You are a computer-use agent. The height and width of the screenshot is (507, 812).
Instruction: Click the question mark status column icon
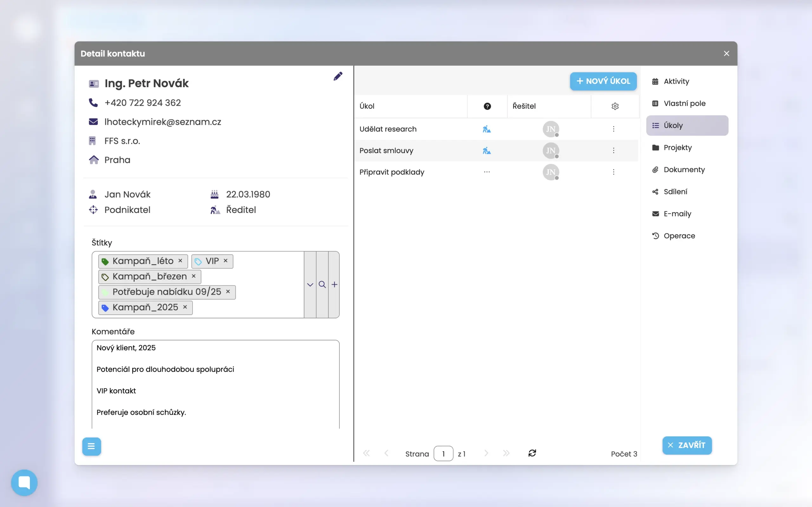487,106
